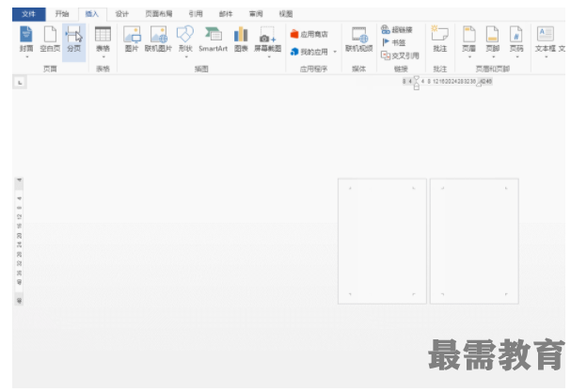Insert a cover page (封面)

(x=25, y=39)
